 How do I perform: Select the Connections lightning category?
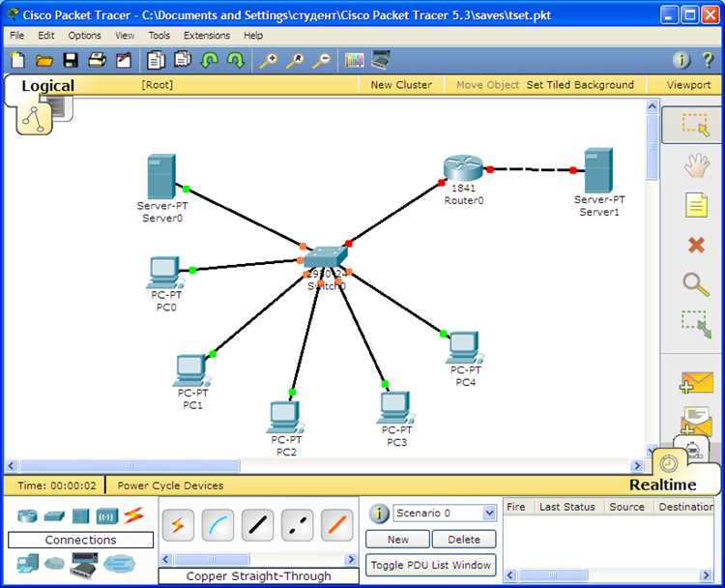[x=133, y=515]
